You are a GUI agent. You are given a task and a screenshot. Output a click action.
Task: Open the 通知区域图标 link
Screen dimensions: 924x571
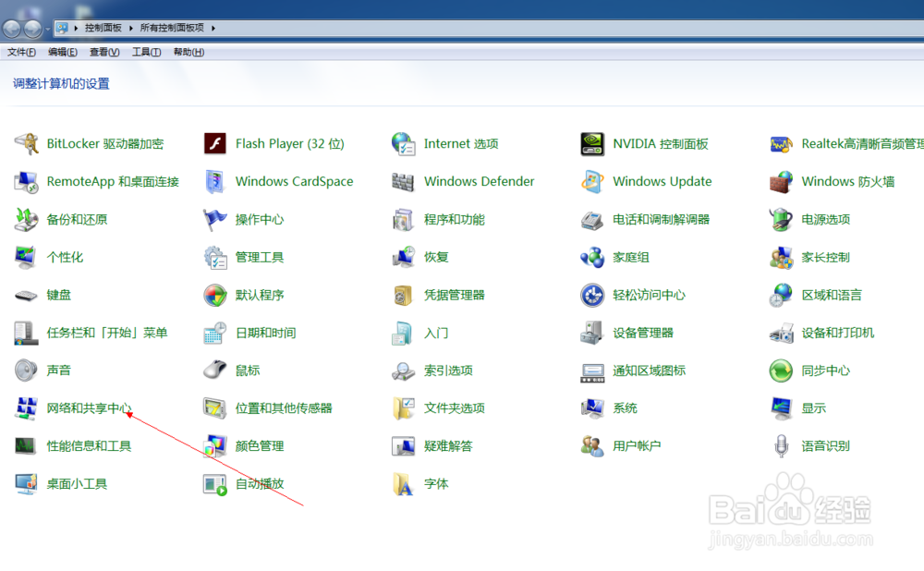[649, 371]
